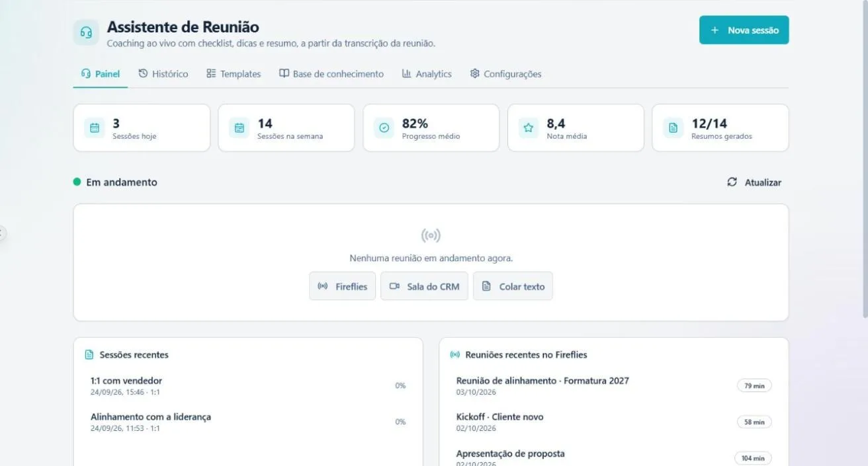
Task: Click the 58 min duration badge
Action: point(754,422)
